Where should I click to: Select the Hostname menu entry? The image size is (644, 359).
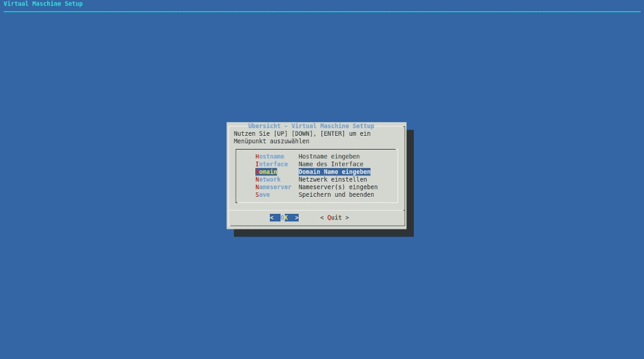(x=270, y=157)
